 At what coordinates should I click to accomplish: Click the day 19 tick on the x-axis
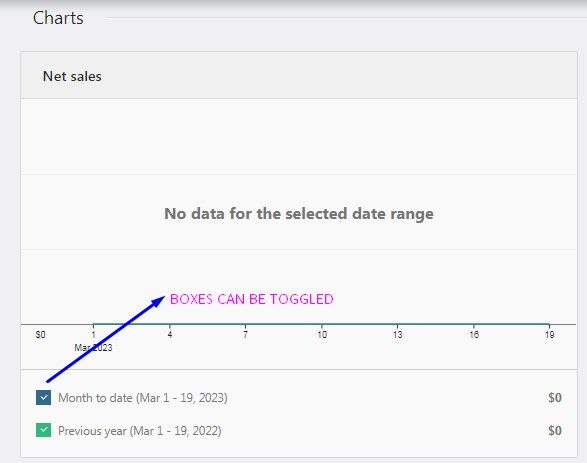549,334
